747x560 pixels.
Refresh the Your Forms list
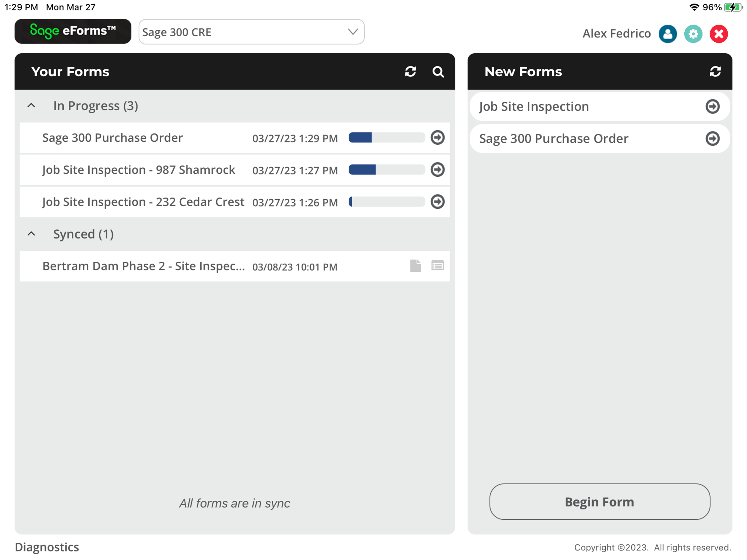[410, 72]
